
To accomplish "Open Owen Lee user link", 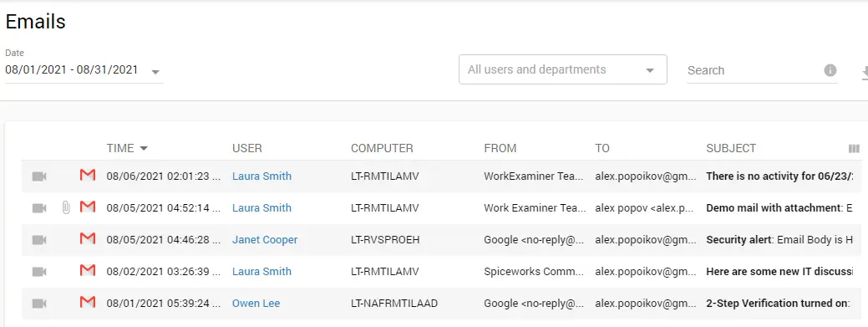I will click(x=256, y=304).
